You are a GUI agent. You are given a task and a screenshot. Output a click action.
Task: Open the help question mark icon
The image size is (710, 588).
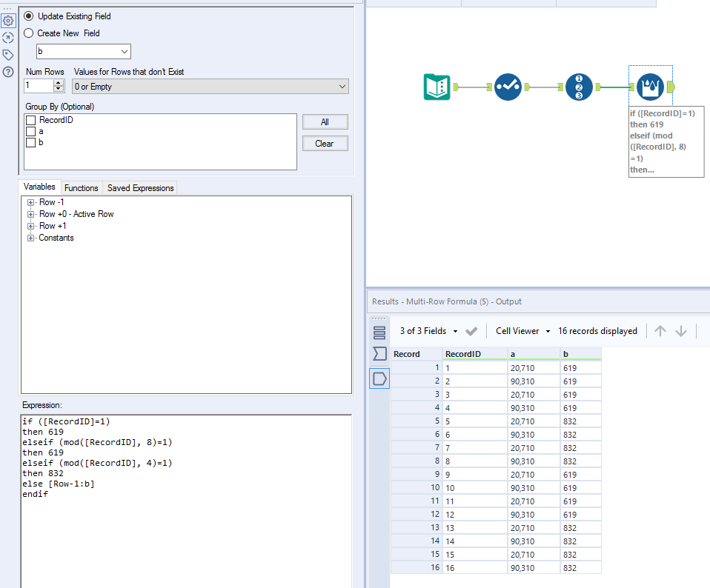8,72
